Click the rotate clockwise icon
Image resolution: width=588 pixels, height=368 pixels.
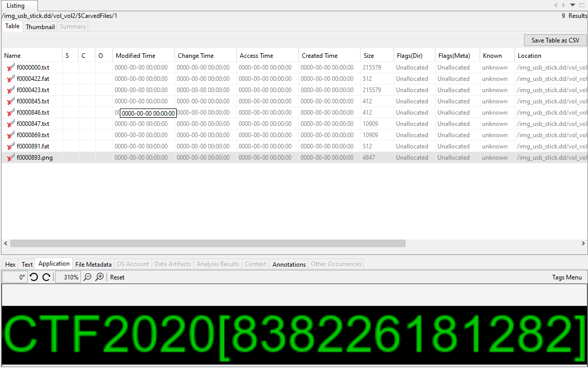pyautogui.click(x=46, y=277)
